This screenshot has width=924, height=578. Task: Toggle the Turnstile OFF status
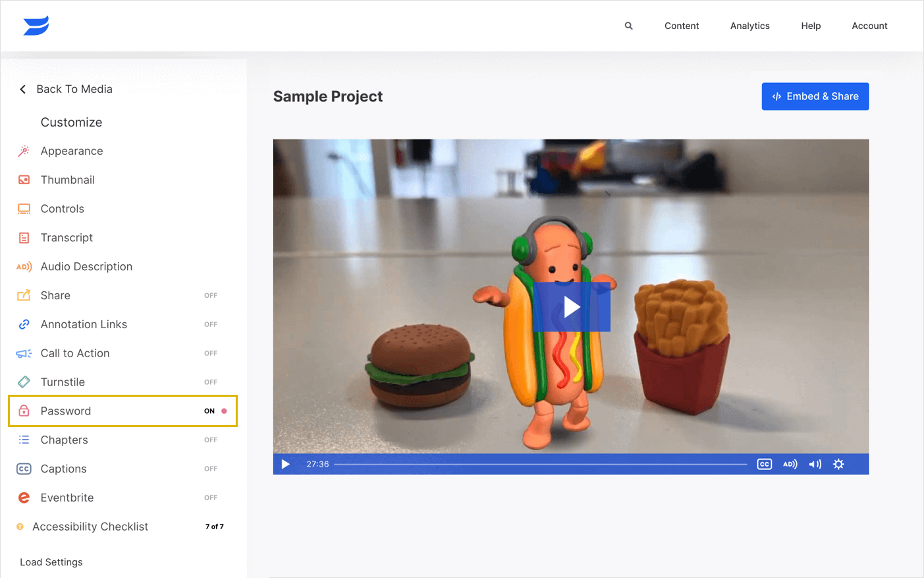tap(211, 382)
